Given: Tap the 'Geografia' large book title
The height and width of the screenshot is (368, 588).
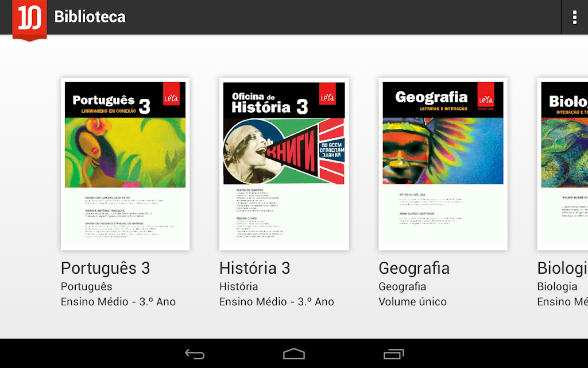Looking at the screenshot, I should (414, 268).
